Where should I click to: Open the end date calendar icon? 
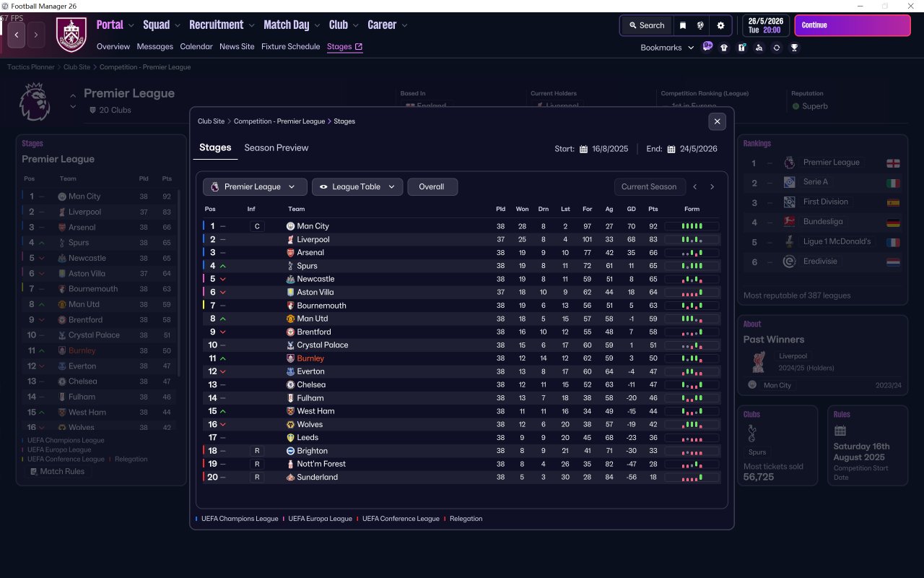pyautogui.click(x=671, y=150)
